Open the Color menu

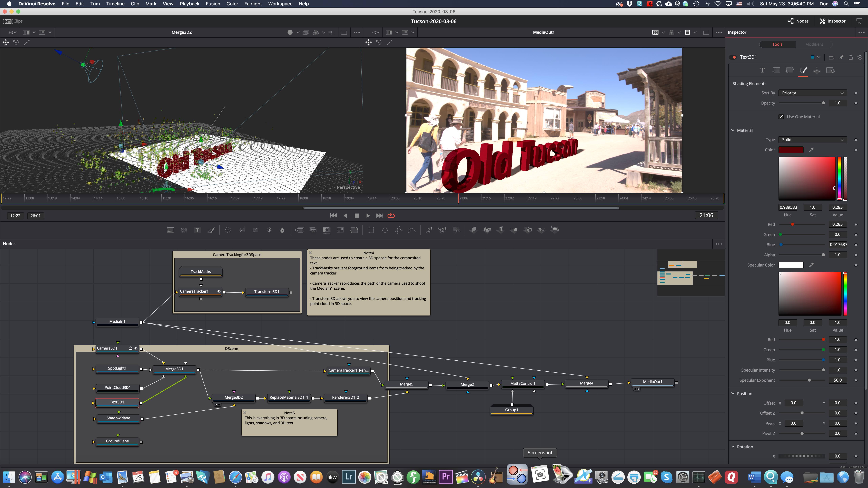click(232, 4)
